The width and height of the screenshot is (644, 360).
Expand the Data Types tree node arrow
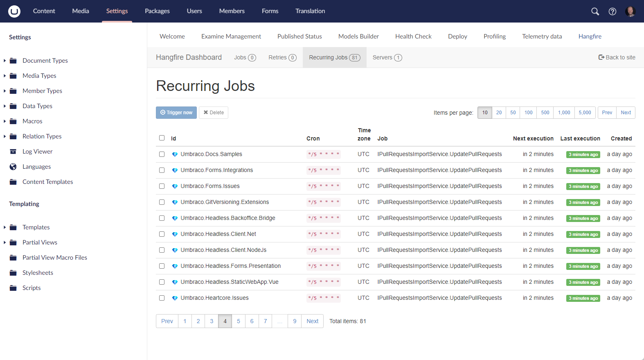click(x=5, y=106)
